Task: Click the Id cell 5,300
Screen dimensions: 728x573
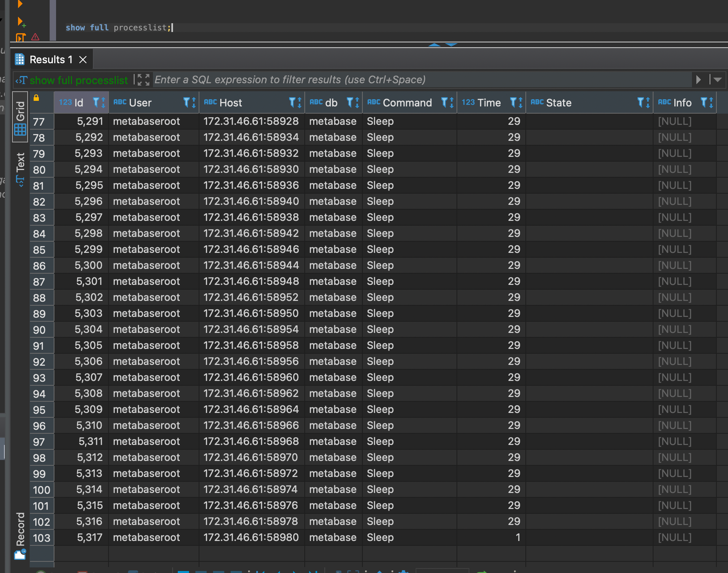Action: [81, 265]
